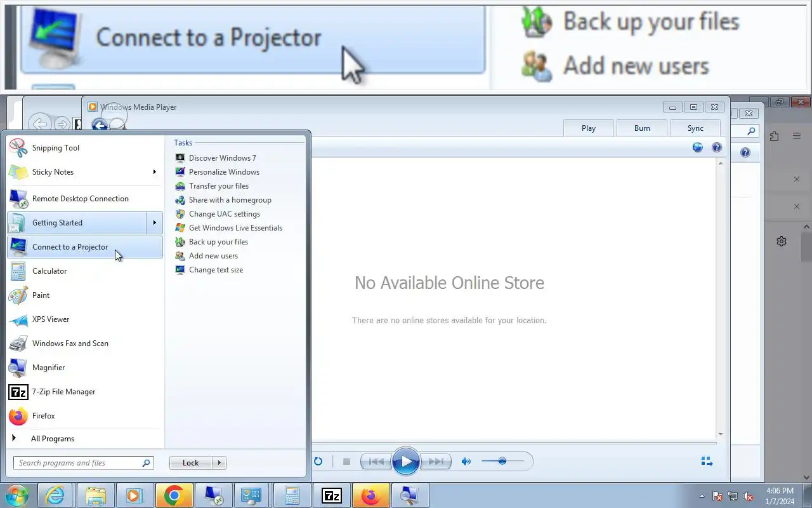Start Magnifier from the Start menu list
The image size is (812, 508).
[85, 368]
